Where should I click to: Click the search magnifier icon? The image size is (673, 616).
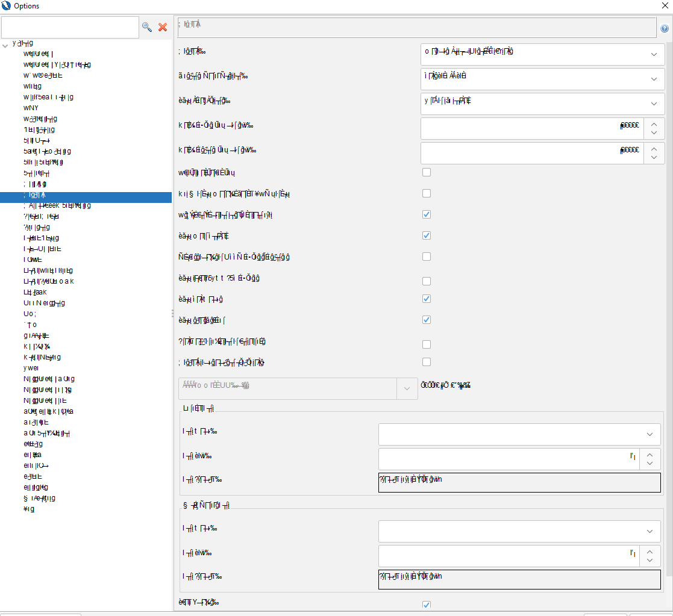pos(146,27)
